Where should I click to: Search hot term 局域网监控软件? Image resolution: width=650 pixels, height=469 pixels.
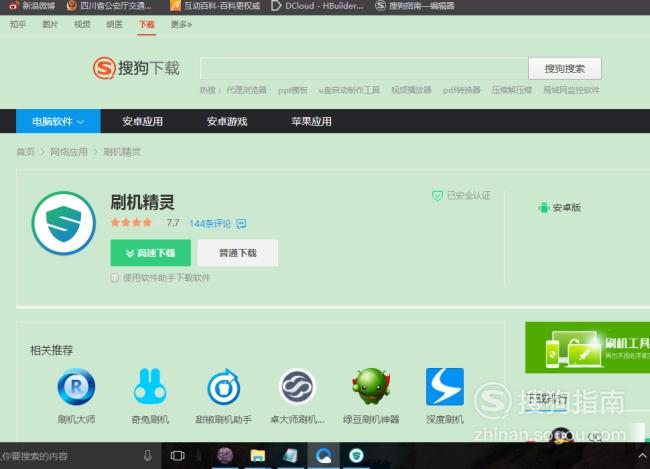click(571, 90)
